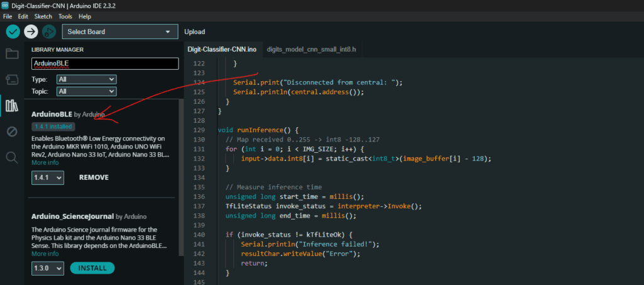Click the Upload arrow button

pyautogui.click(x=31, y=31)
